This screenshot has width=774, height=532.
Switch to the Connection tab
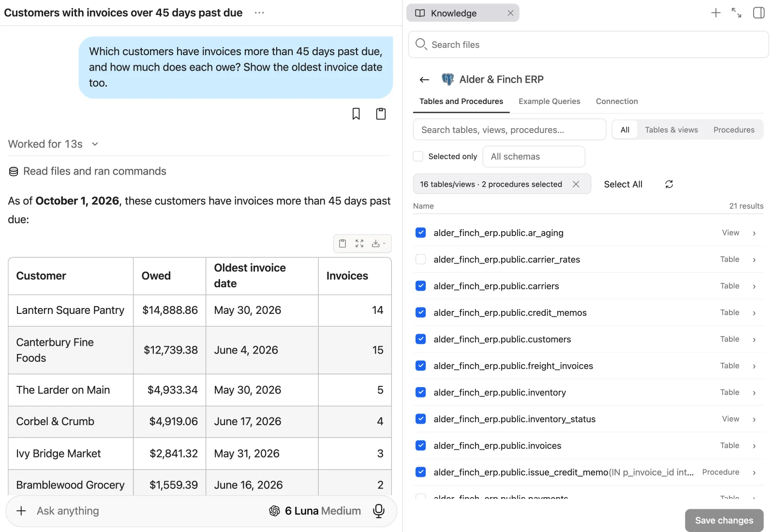point(617,101)
